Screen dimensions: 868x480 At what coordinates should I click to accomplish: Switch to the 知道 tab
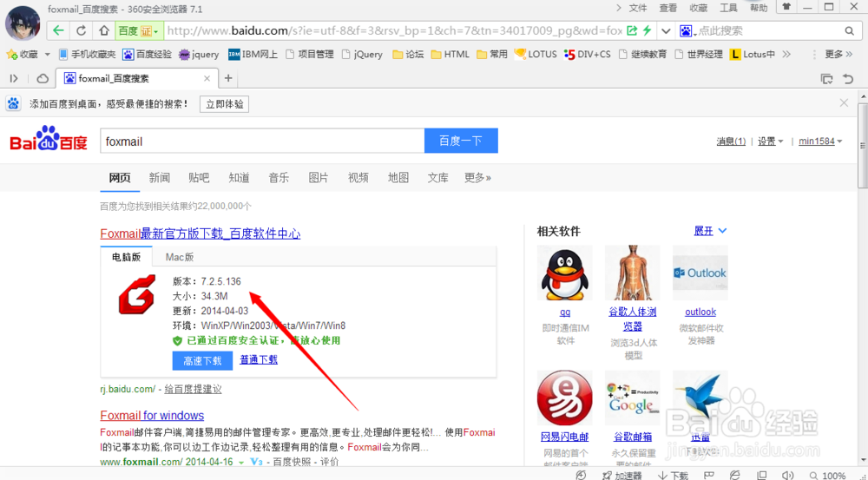pyautogui.click(x=239, y=178)
